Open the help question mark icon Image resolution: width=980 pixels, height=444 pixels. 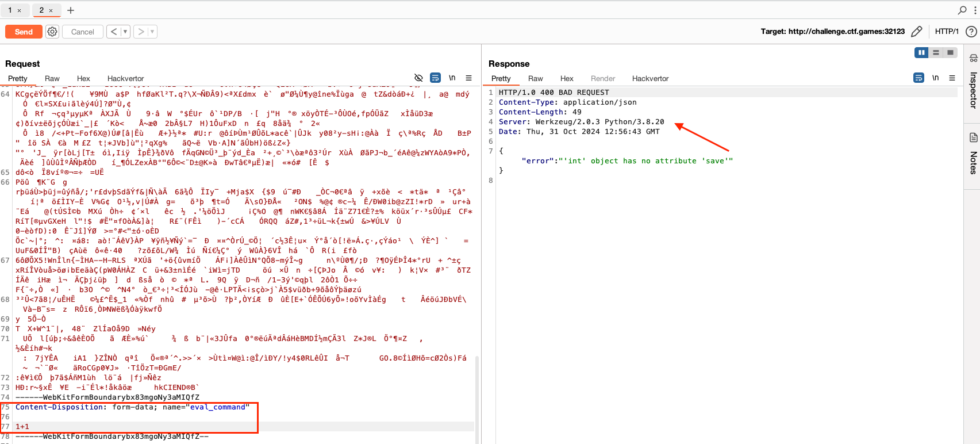point(971,32)
